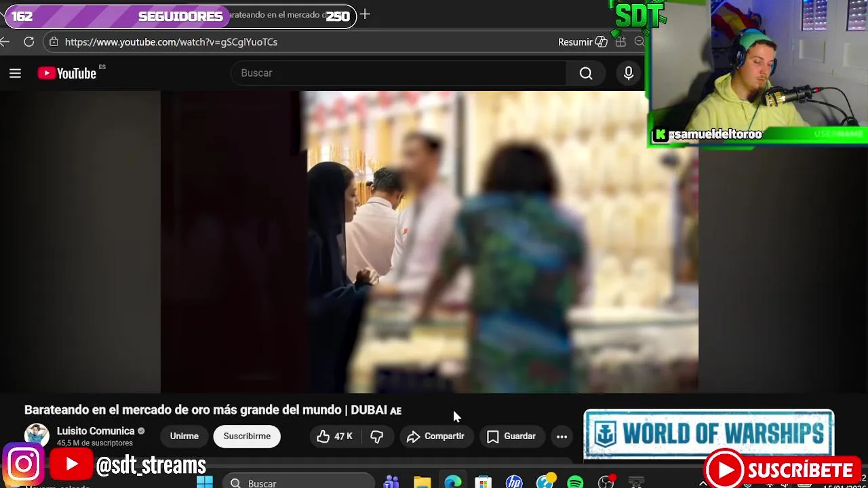Open a new browser tab with plus

(x=365, y=14)
